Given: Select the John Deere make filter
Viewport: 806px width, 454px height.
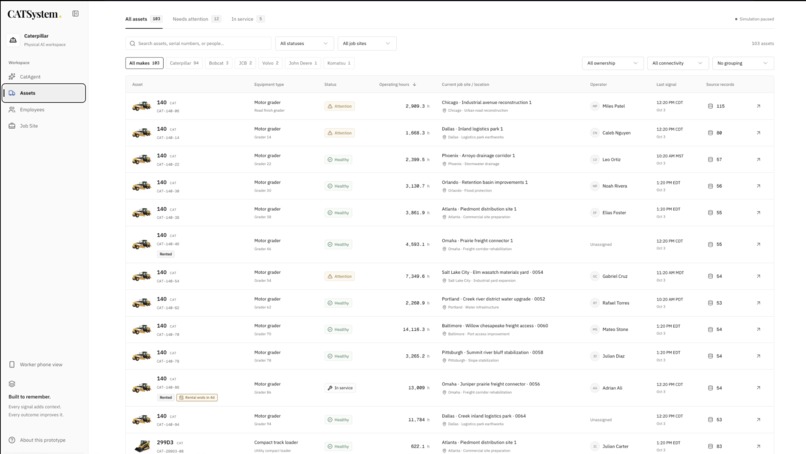Looking at the screenshot, I should pyautogui.click(x=303, y=63).
